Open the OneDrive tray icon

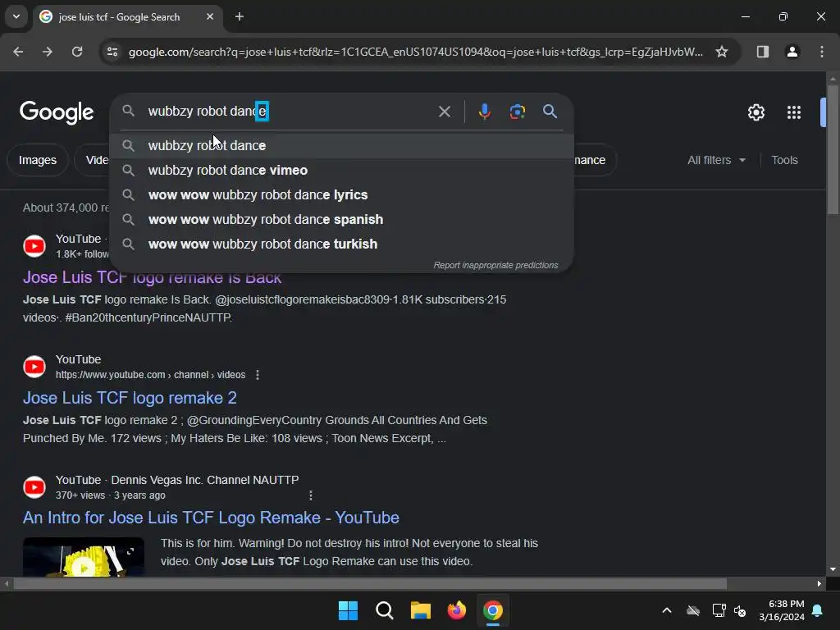point(693,610)
